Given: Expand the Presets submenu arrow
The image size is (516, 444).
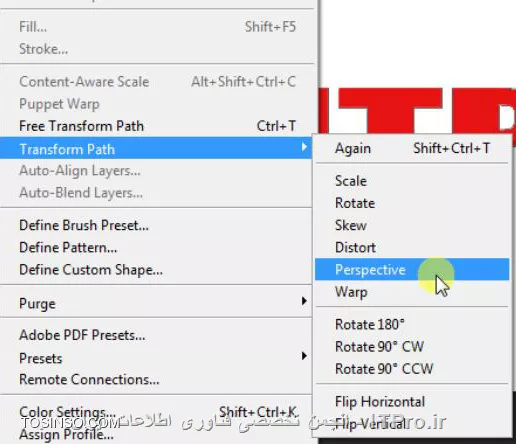Looking at the screenshot, I should click(x=304, y=356).
